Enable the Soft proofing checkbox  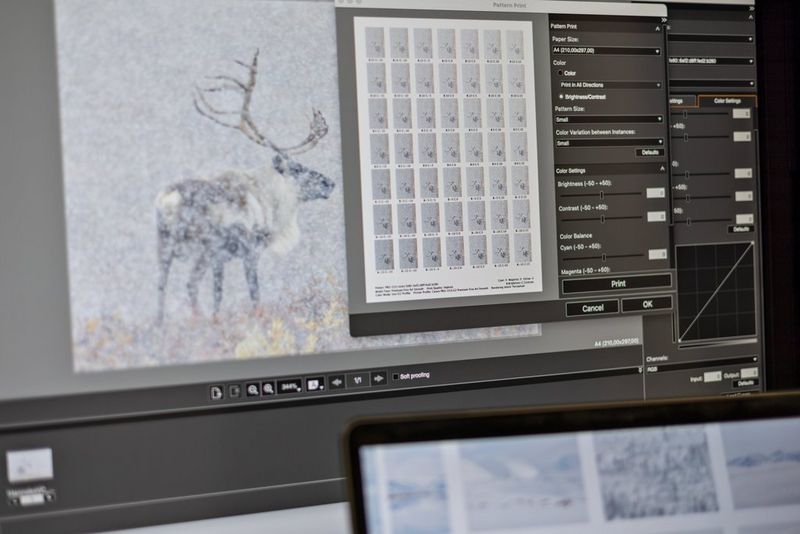point(395,377)
